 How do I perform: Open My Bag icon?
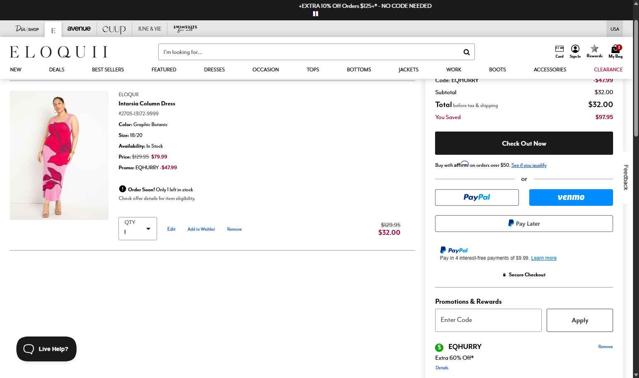pos(615,51)
